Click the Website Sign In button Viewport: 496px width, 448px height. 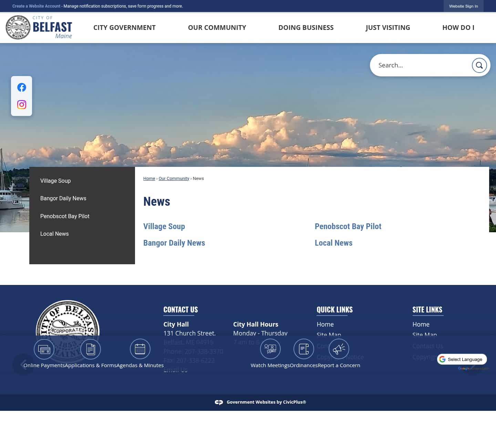pyautogui.click(x=463, y=6)
